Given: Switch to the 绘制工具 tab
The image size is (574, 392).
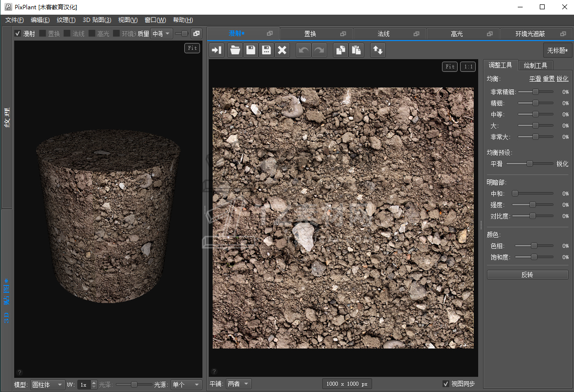Looking at the screenshot, I should [535, 65].
